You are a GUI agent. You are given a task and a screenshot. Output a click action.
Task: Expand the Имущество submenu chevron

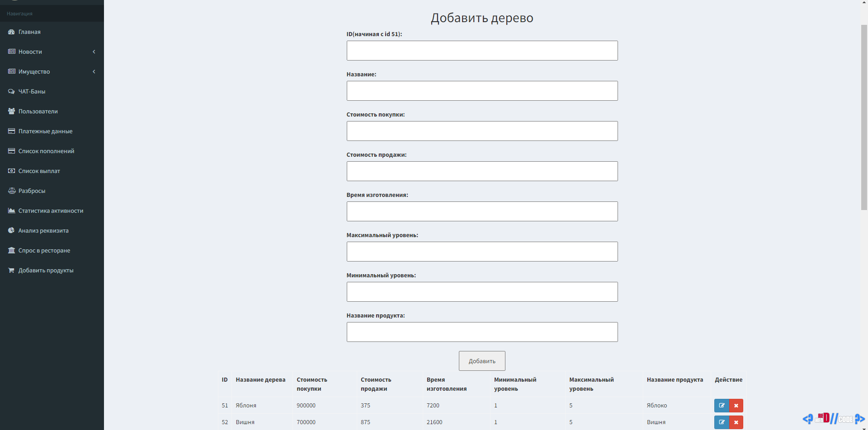(94, 72)
